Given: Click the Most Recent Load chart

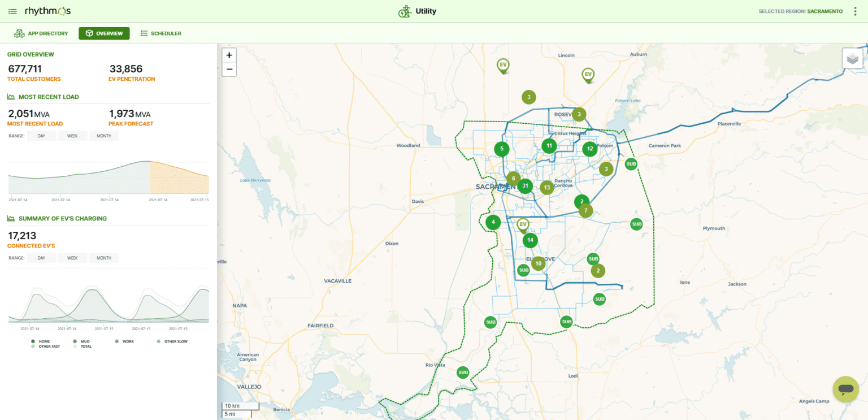Looking at the screenshot, I should tap(108, 174).
